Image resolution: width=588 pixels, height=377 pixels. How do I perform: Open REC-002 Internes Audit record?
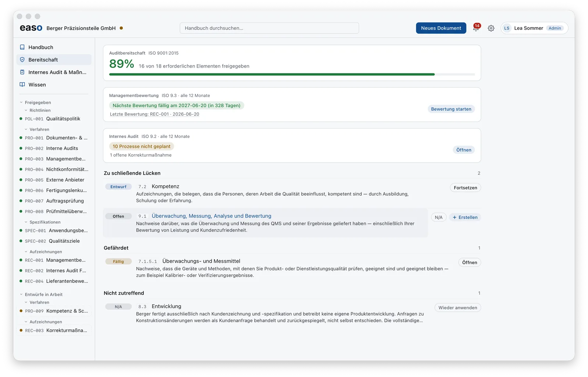point(54,271)
